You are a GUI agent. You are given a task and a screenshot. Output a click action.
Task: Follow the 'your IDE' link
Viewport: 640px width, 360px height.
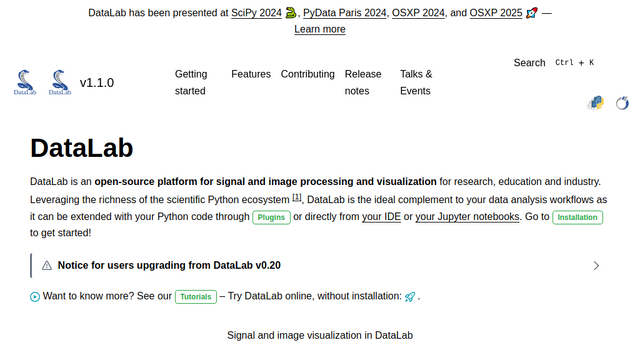tap(381, 217)
